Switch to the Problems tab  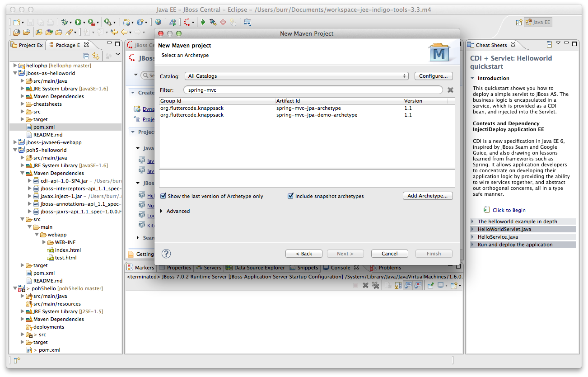(x=386, y=268)
